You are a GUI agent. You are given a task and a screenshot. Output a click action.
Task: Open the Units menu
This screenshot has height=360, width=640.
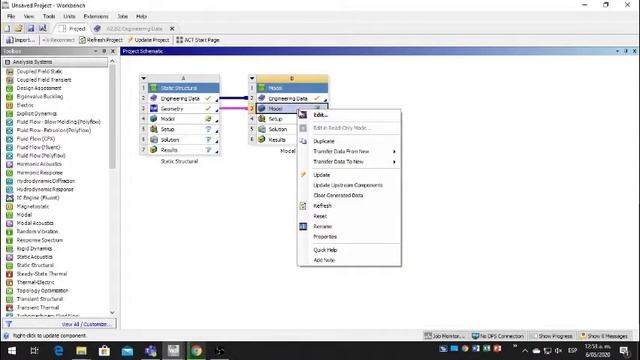(69, 16)
